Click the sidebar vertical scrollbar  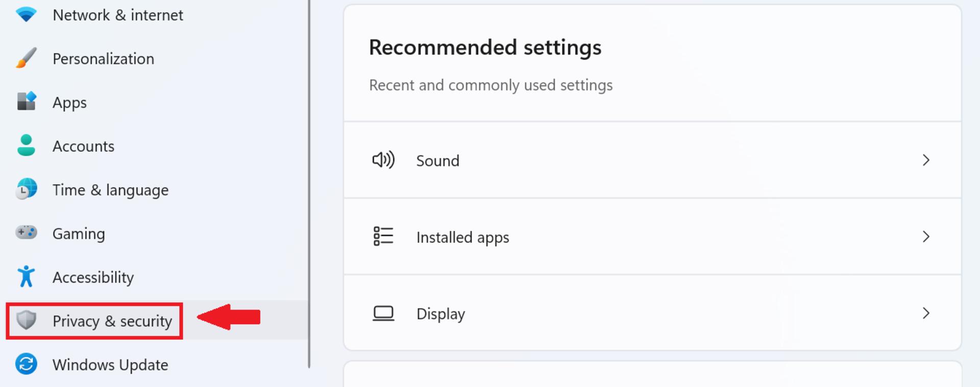[x=309, y=184]
